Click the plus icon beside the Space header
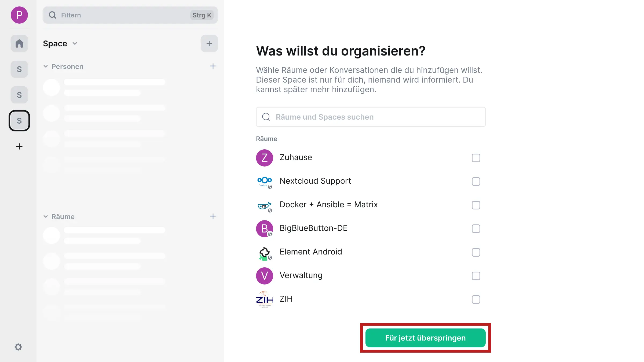644x362 pixels. click(x=209, y=43)
